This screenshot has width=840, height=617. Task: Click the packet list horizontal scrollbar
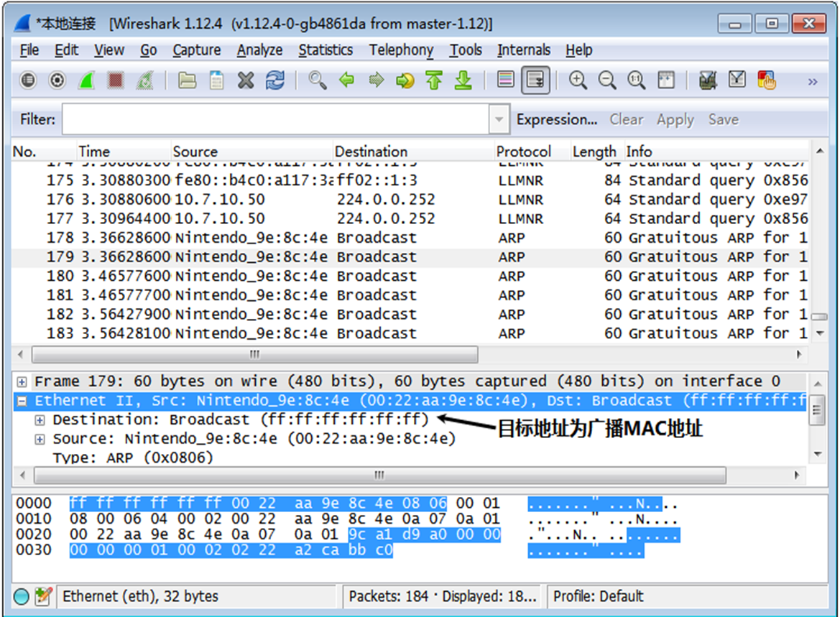click(254, 355)
